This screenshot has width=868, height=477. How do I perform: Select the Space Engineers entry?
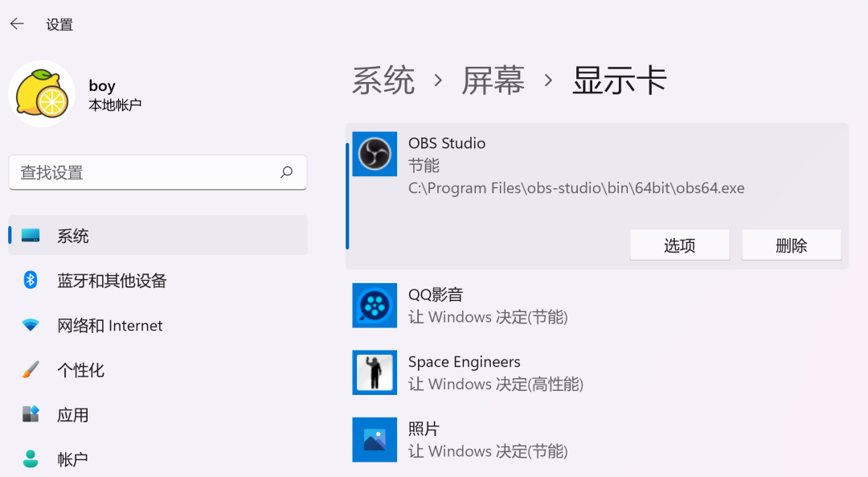[596, 372]
